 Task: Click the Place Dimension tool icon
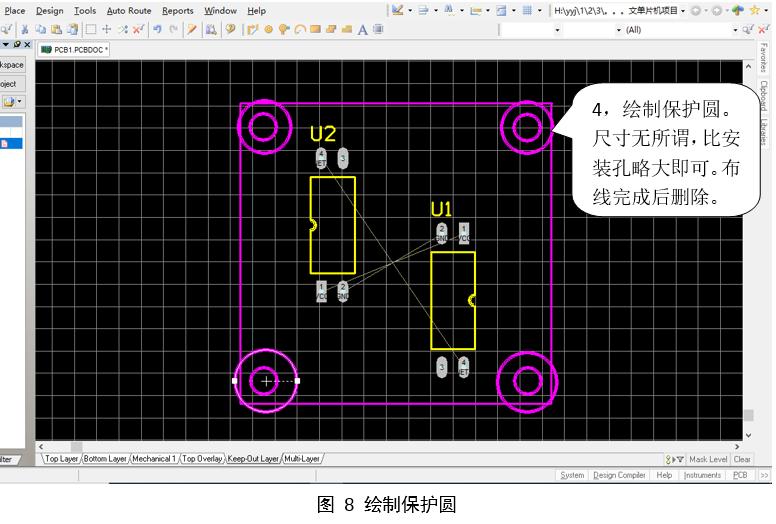(x=476, y=10)
